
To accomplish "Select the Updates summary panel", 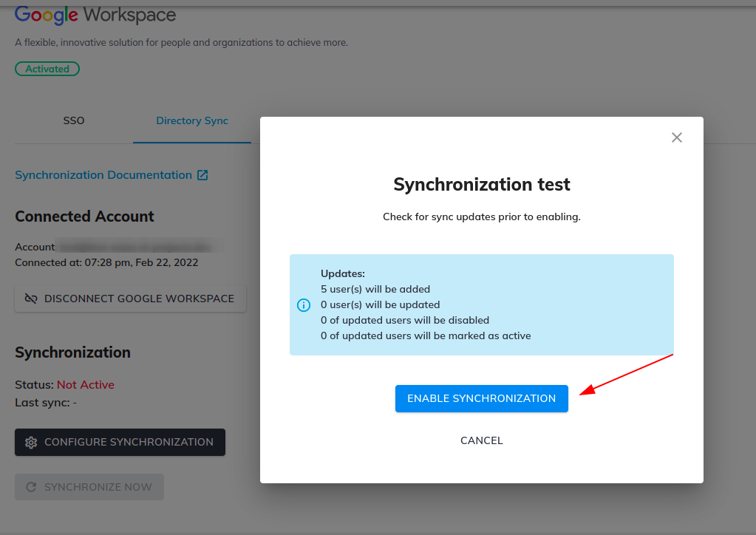I will (x=481, y=304).
